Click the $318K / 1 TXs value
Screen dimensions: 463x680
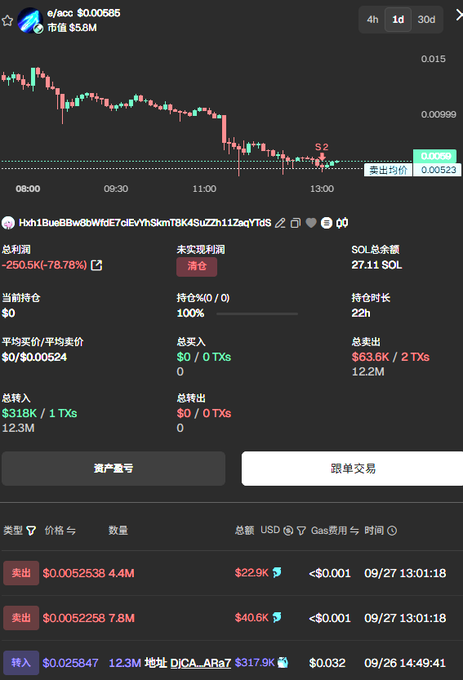pos(39,413)
